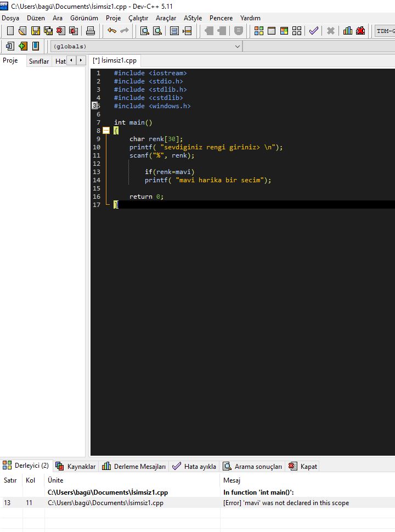Click the scanf line in the editor
The image size is (395, 532).
[162, 155]
